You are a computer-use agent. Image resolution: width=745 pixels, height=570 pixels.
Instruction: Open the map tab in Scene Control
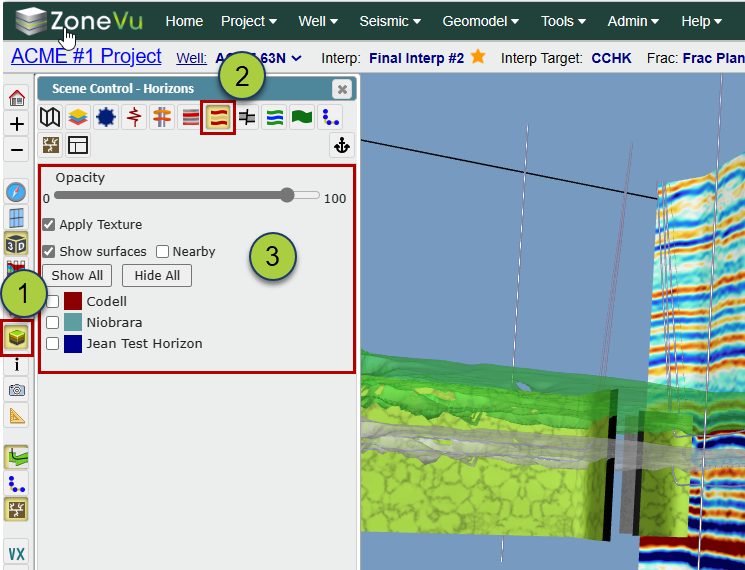tap(50, 117)
